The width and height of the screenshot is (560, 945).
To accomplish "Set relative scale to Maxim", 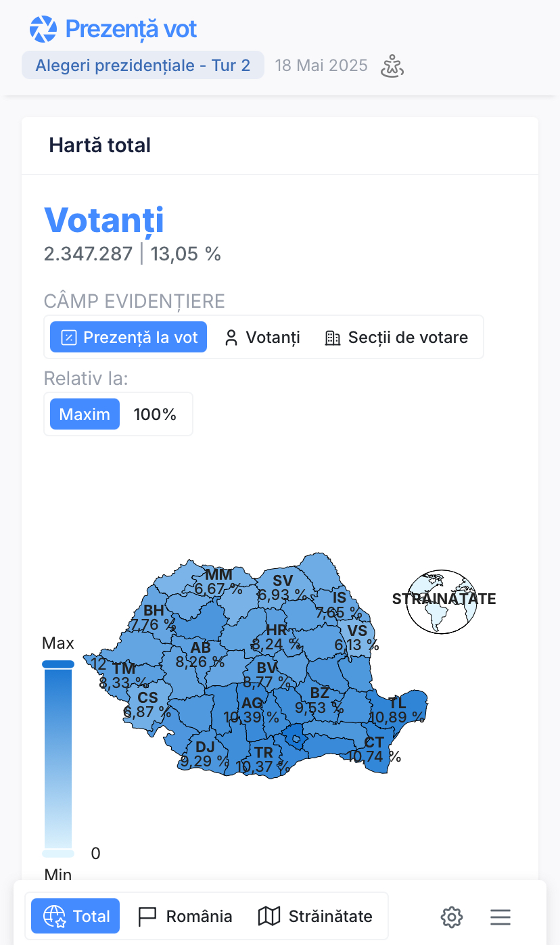I will tap(85, 414).
